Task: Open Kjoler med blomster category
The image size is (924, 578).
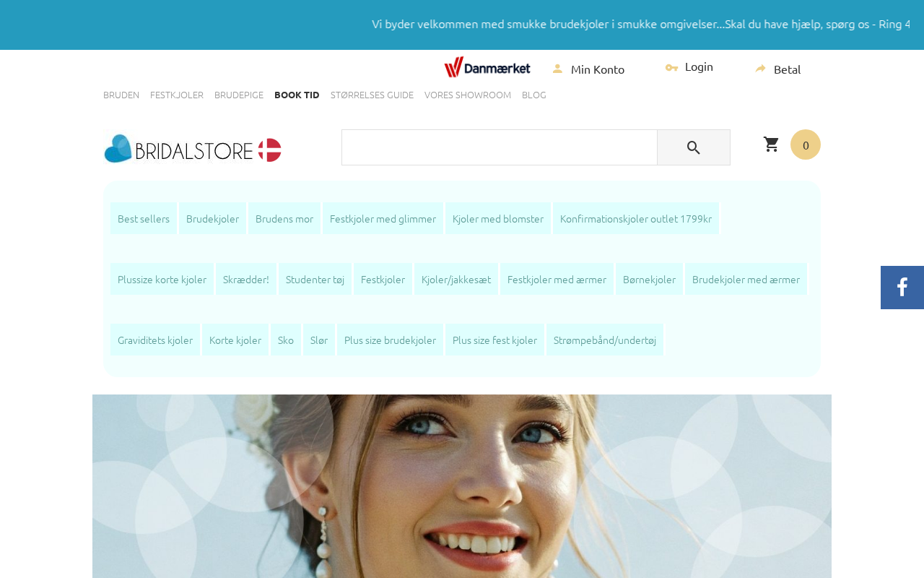Action: tap(498, 218)
